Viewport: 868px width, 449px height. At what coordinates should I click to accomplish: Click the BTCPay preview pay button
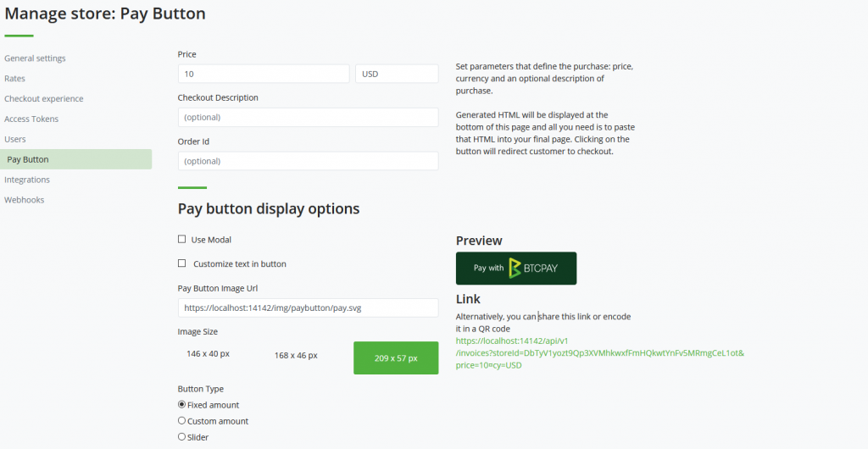pos(516,269)
